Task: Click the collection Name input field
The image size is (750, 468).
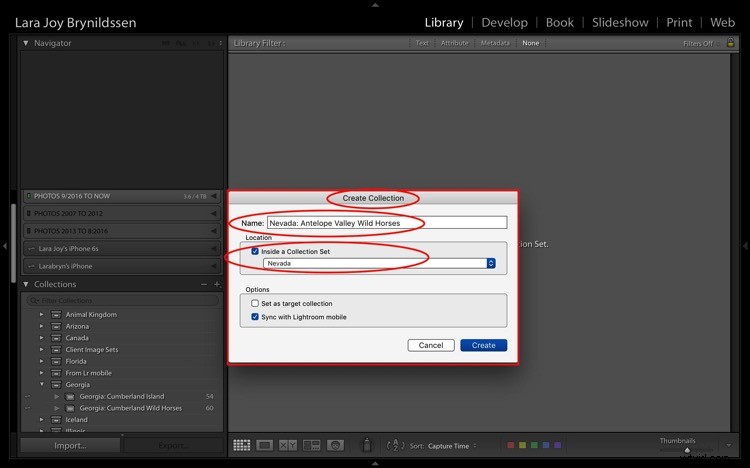Action: pyautogui.click(x=387, y=223)
